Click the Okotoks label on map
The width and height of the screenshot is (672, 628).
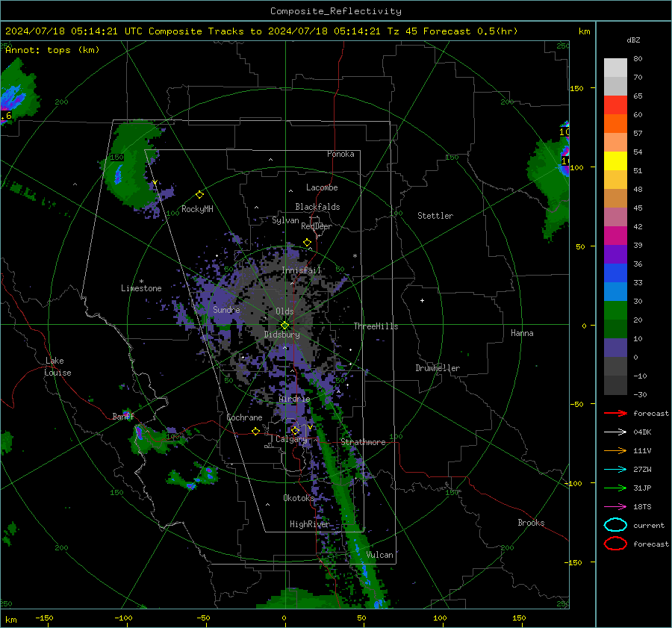299,497
